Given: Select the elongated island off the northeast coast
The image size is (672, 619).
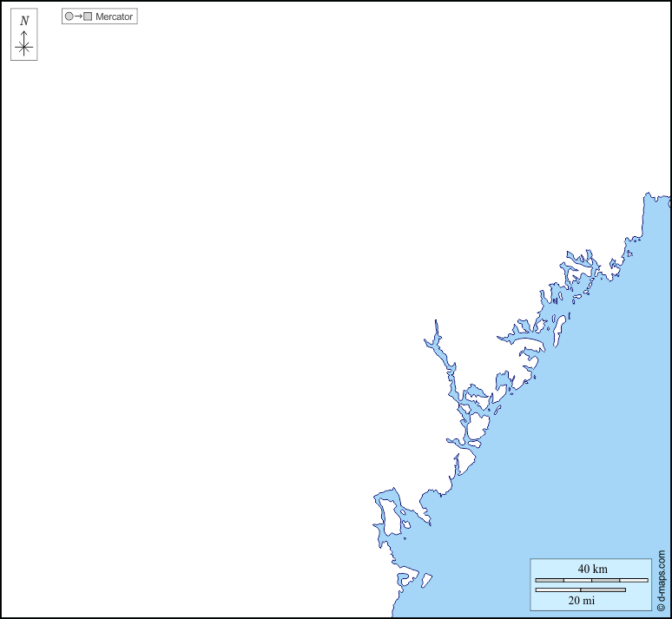Looking at the screenshot, I should click(560, 330).
